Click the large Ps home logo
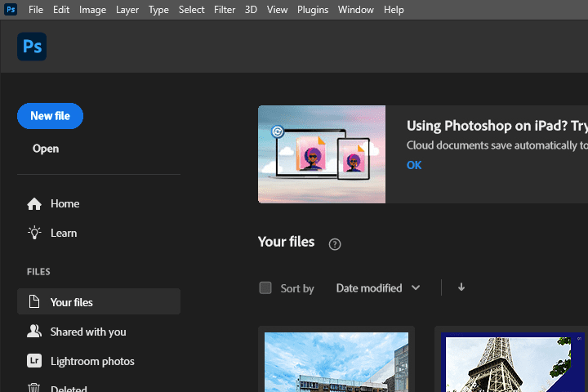Viewport: 588px width, 392px height. click(x=32, y=47)
